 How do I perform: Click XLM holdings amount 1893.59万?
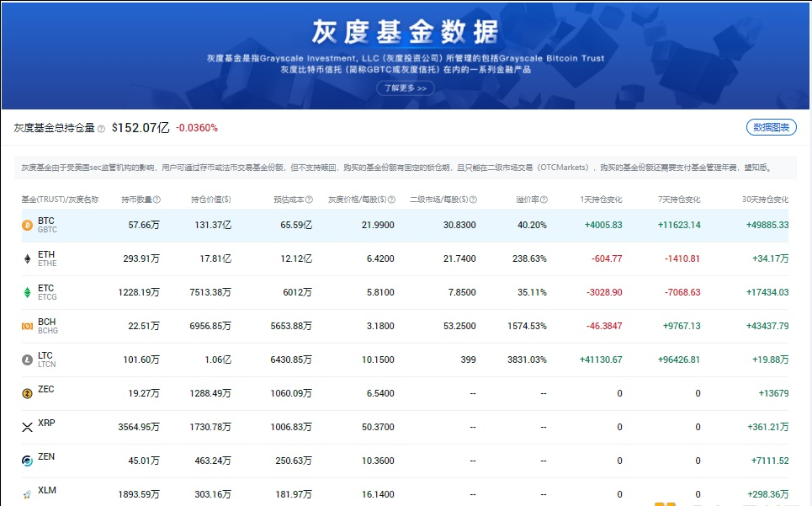tap(139, 494)
